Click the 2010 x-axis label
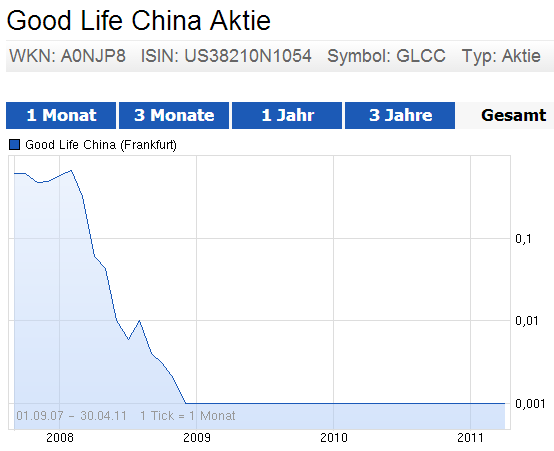This screenshot has height=451, width=554. coord(334,438)
